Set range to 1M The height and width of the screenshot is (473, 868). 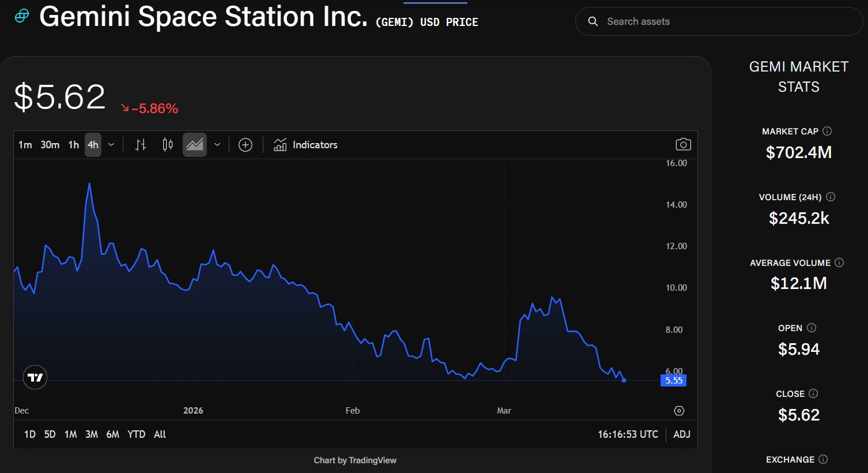tap(71, 434)
